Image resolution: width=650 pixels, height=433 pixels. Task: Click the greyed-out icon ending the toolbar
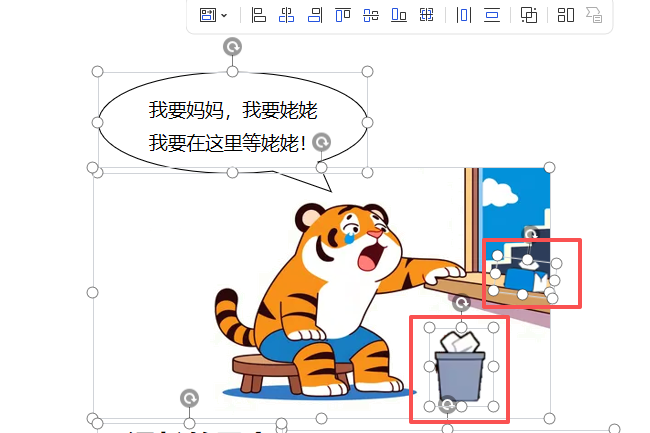click(594, 15)
